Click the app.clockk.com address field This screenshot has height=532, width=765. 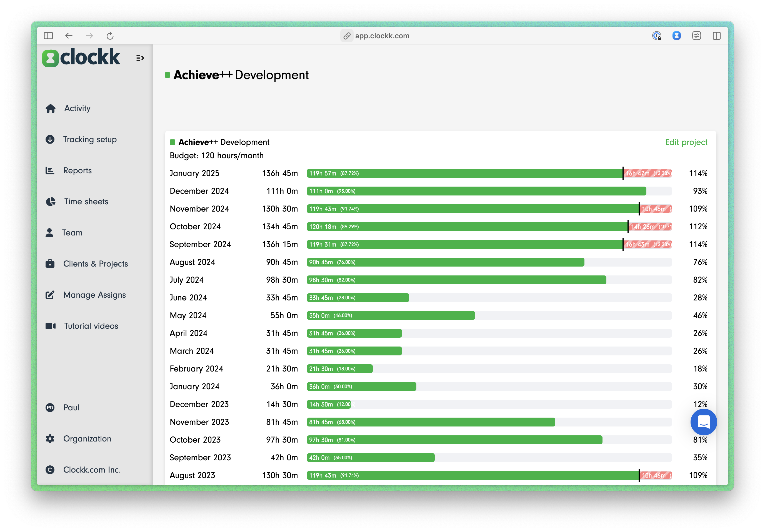click(x=382, y=36)
